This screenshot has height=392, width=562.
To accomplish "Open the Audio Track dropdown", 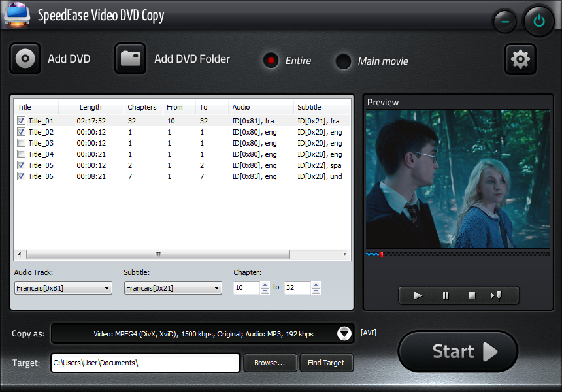I will point(63,287).
